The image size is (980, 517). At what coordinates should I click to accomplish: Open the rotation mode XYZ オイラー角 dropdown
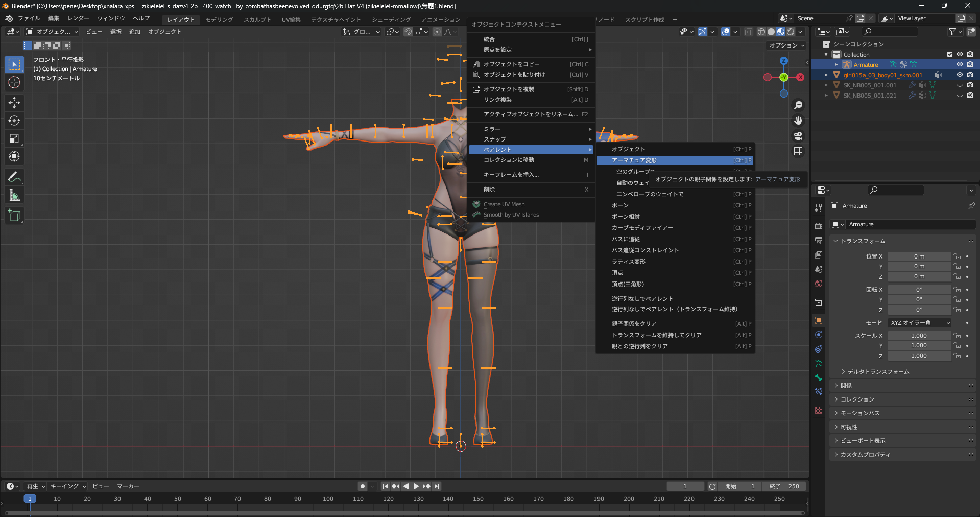920,323
